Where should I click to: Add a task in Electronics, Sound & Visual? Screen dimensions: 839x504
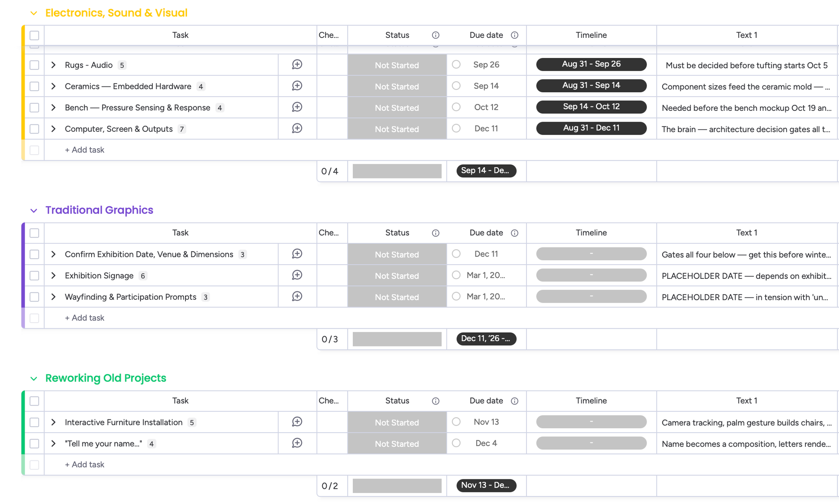point(84,150)
